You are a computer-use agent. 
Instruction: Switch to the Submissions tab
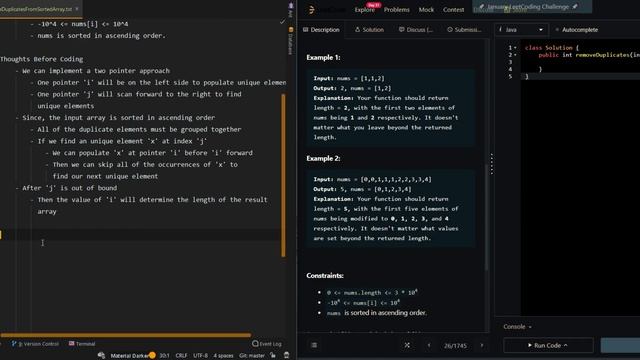click(464, 29)
